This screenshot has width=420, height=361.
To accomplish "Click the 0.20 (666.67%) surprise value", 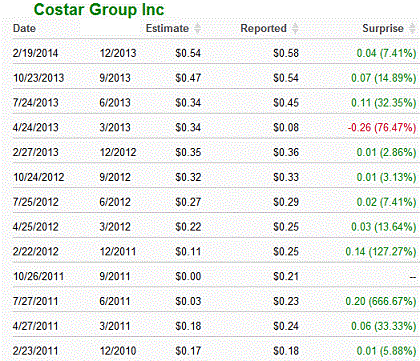I will pos(381,301).
